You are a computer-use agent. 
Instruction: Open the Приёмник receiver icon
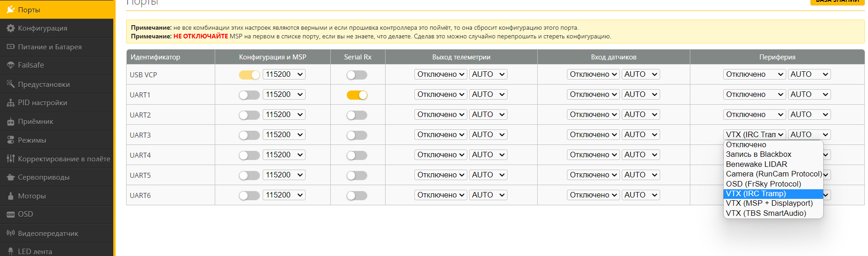coord(11,122)
